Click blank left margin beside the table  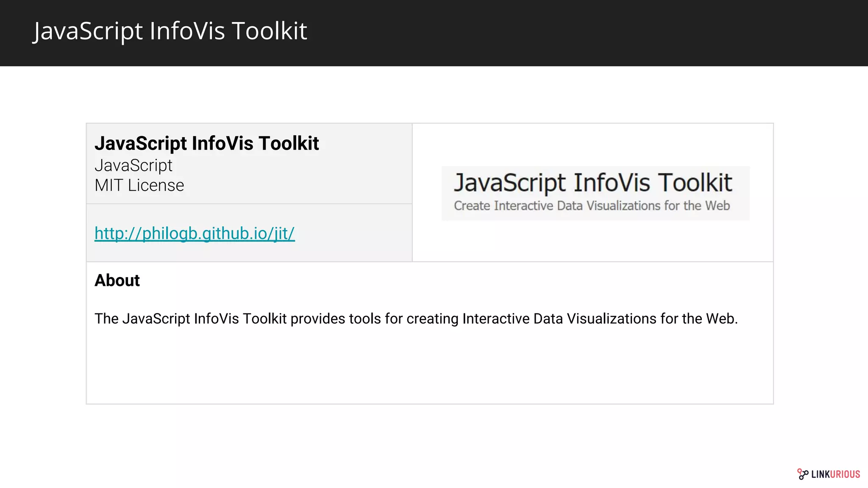pos(42,263)
